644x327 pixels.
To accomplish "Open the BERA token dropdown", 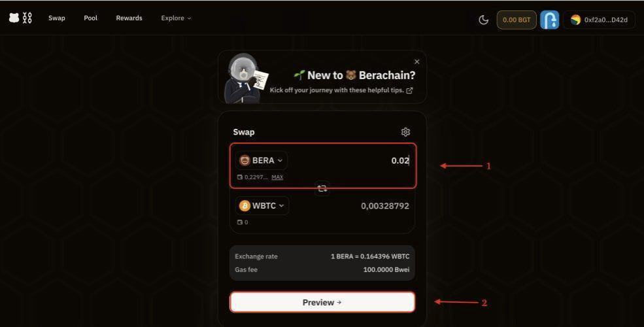I will click(x=262, y=161).
